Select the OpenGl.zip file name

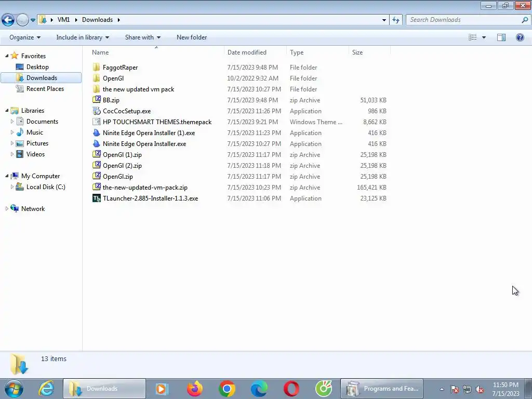pos(118,177)
